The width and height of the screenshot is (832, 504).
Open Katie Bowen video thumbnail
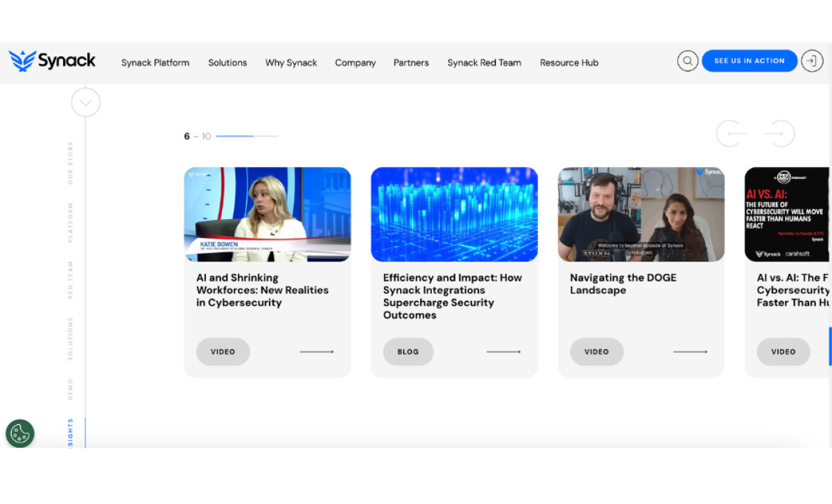(x=267, y=214)
